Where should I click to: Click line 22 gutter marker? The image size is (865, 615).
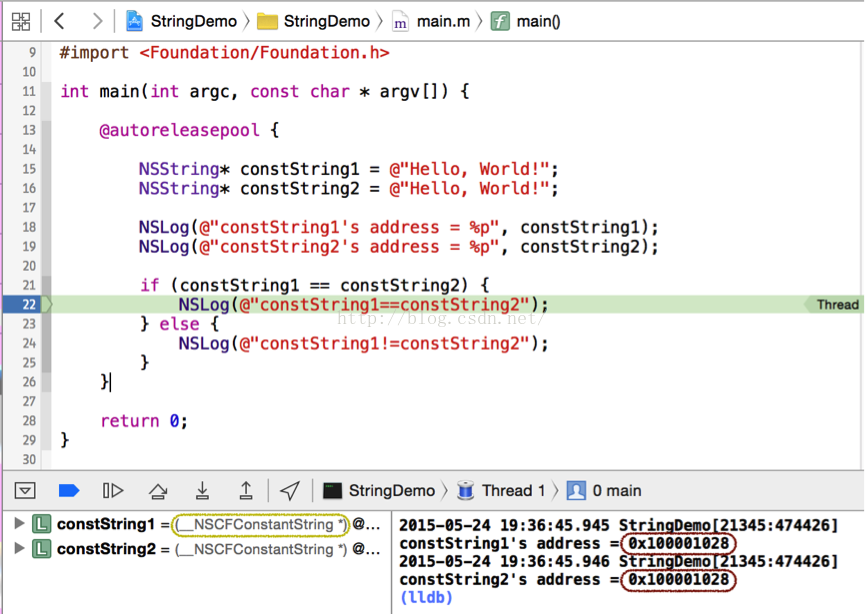tap(28, 304)
